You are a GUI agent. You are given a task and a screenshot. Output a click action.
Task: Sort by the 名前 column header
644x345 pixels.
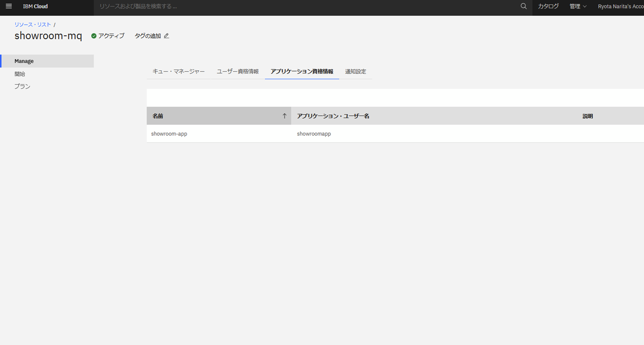point(219,116)
